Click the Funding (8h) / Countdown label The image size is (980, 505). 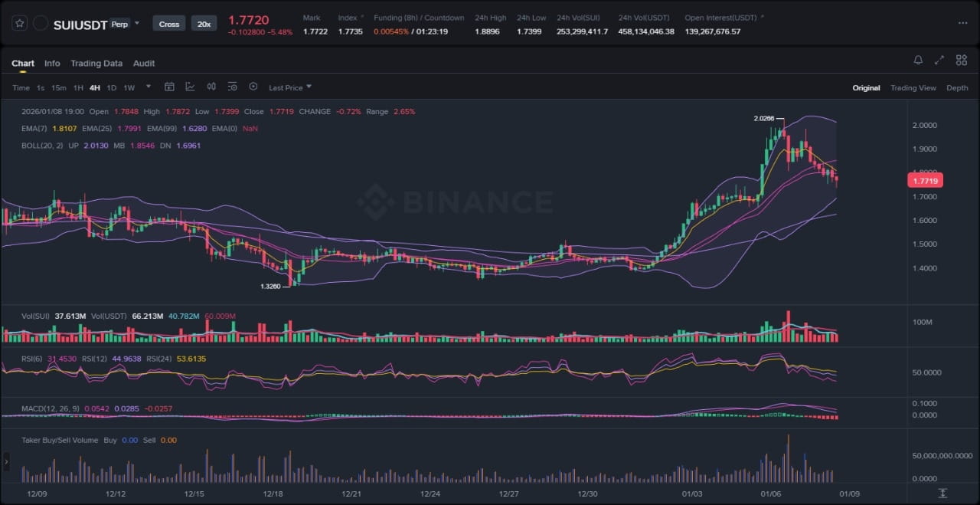click(x=419, y=18)
